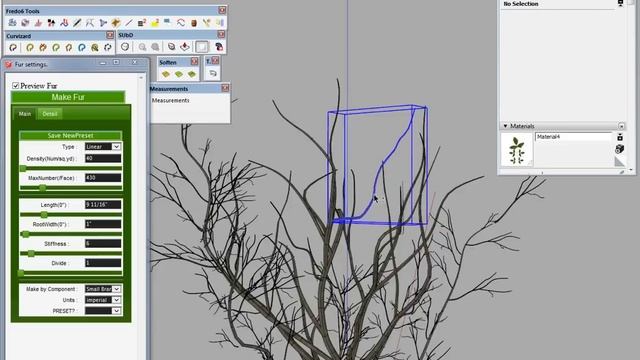Click the RootWidth slider handle

(x=26, y=234)
